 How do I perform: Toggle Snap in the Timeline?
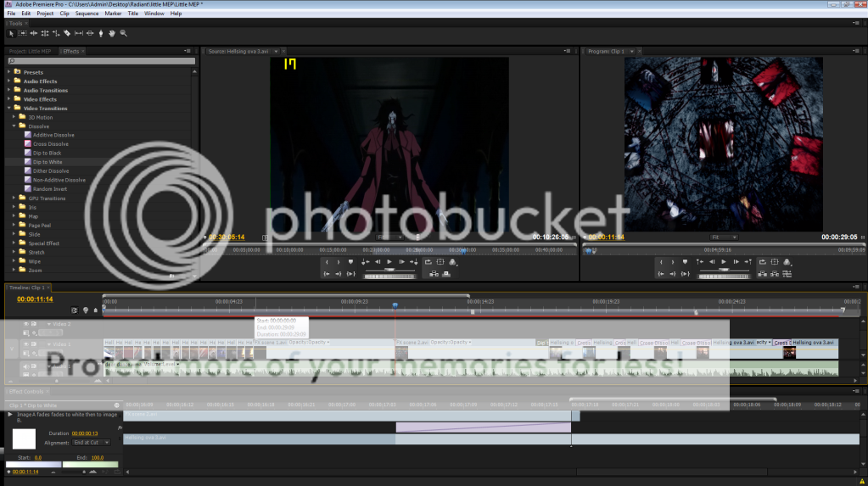[74, 310]
